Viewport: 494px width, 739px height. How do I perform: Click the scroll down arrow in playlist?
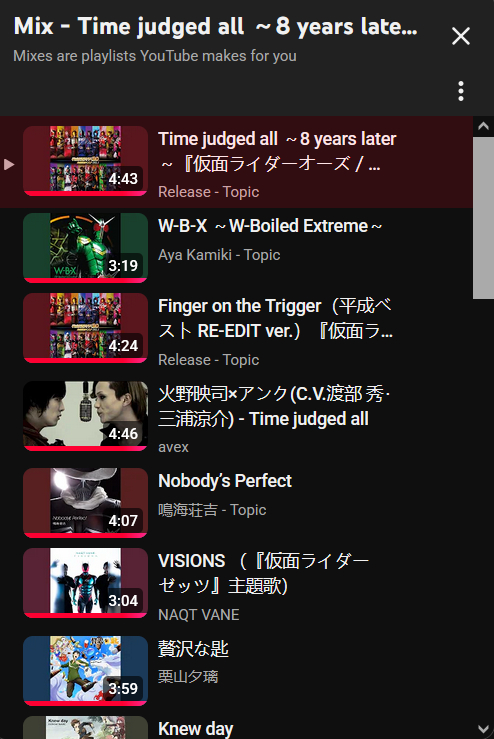point(483,729)
